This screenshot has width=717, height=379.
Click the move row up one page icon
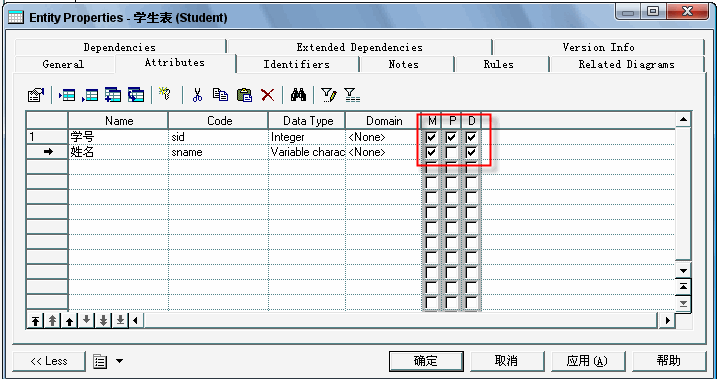(x=52, y=321)
